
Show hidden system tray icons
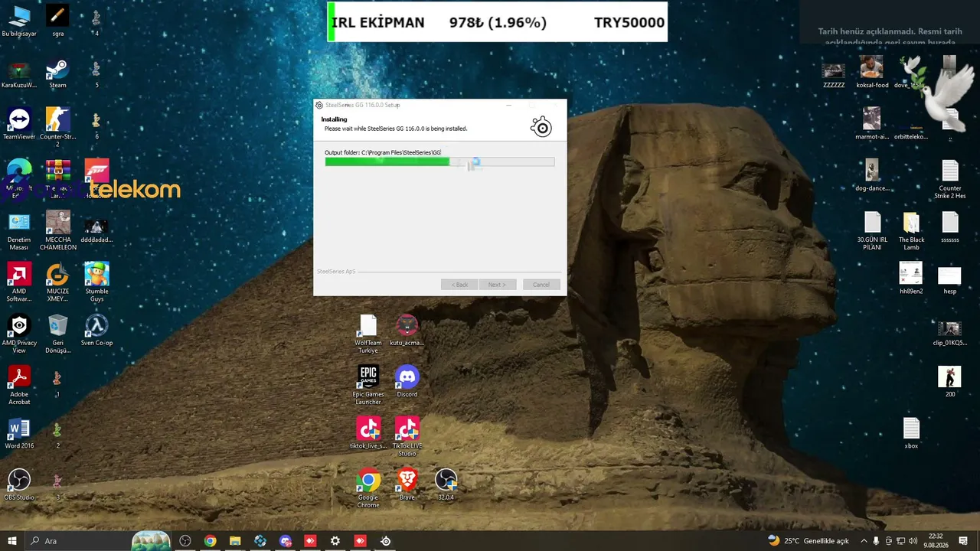(x=864, y=541)
